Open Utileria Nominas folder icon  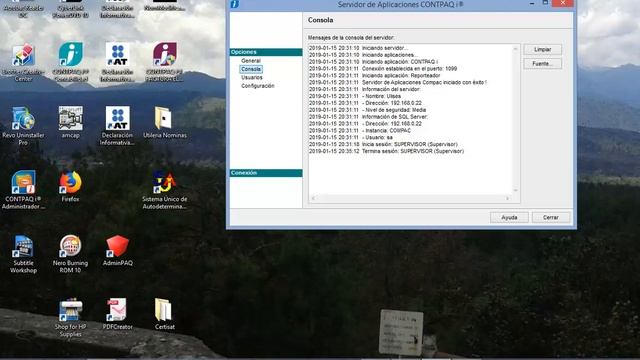coord(164,122)
